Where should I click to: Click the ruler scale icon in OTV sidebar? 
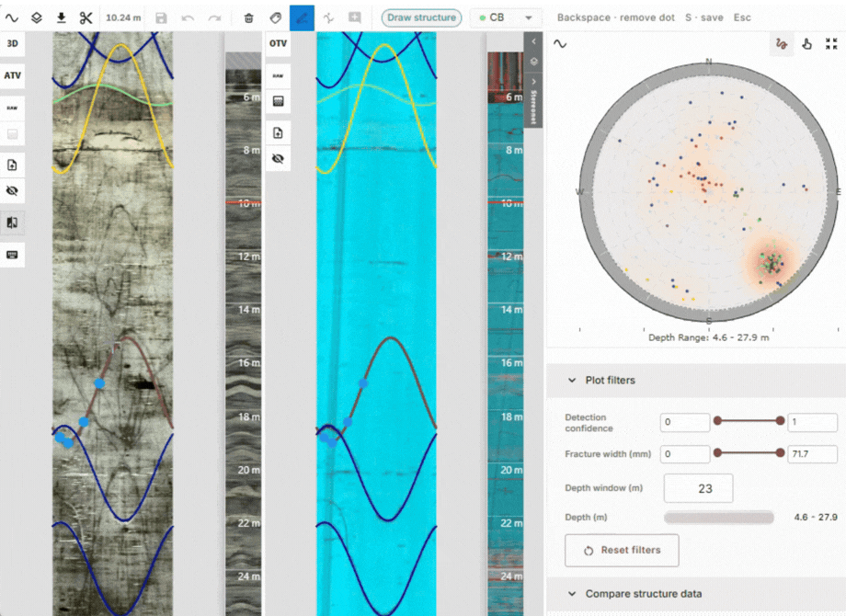[278, 101]
